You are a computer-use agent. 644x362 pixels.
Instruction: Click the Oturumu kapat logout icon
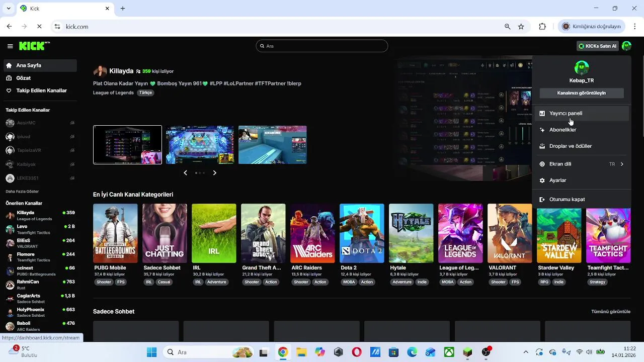click(x=542, y=200)
